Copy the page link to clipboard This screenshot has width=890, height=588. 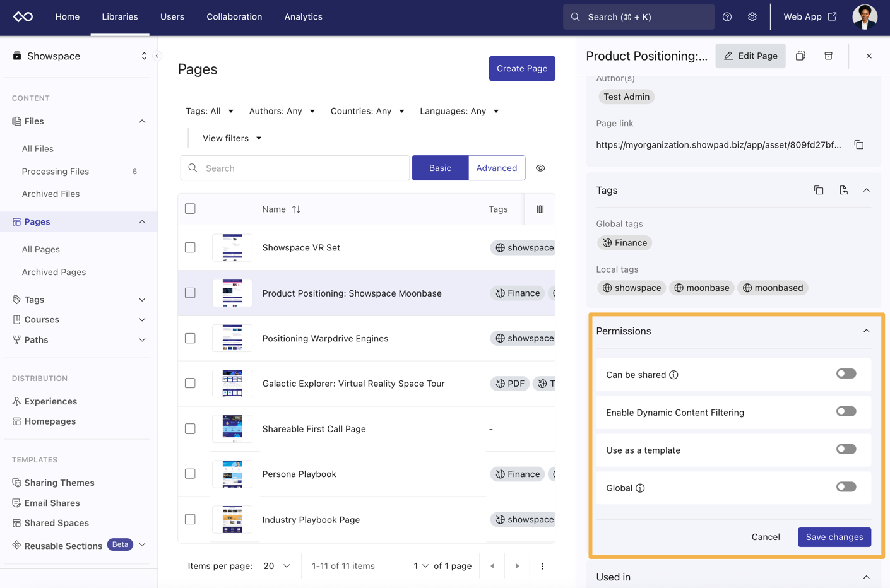click(x=858, y=145)
